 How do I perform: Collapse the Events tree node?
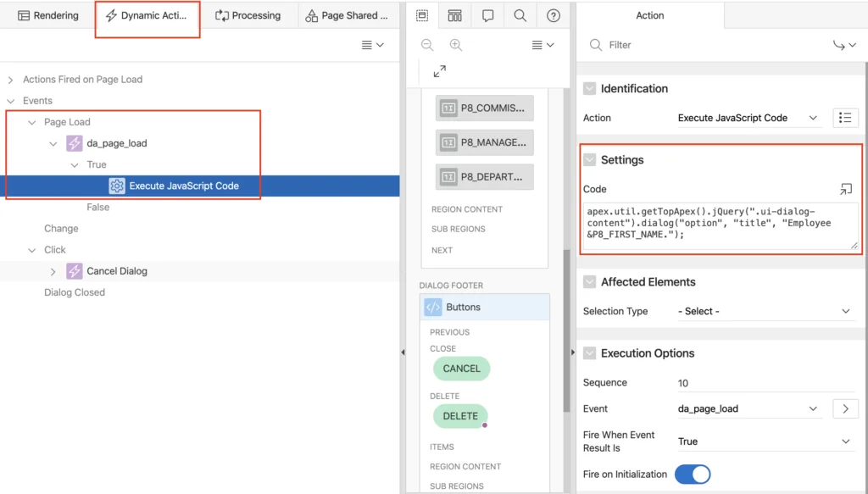click(10, 101)
